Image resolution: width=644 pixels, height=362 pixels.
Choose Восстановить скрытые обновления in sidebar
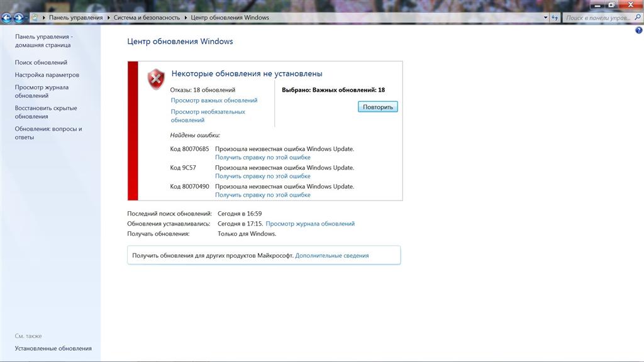point(46,112)
